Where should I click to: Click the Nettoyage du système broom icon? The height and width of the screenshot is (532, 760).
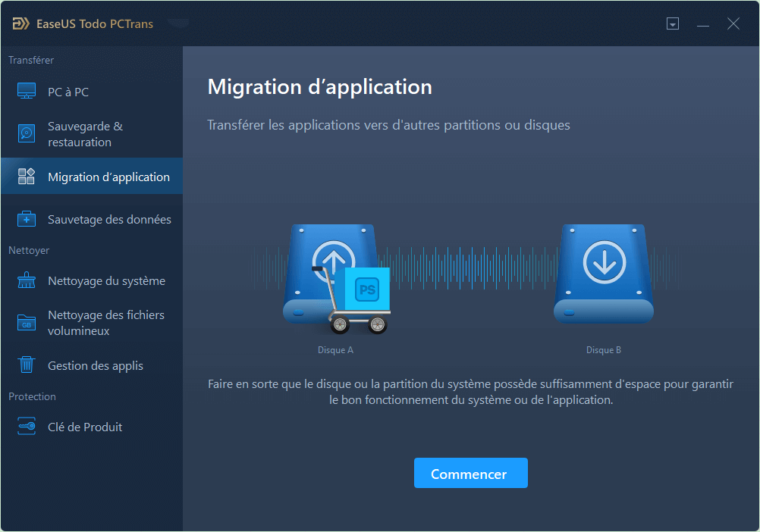27,280
